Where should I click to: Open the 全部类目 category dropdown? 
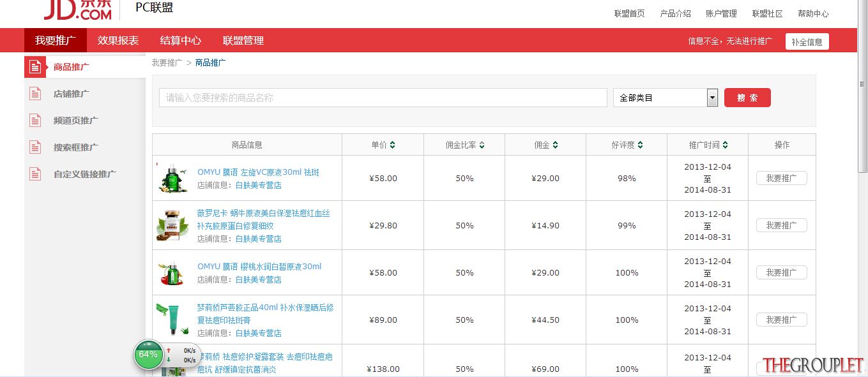tap(666, 98)
